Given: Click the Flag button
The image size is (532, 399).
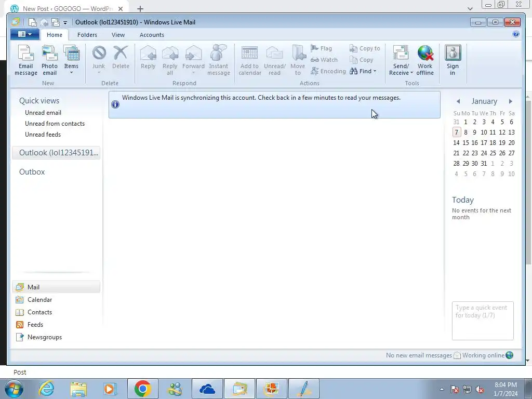Looking at the screenshot, I should (321, 48).
